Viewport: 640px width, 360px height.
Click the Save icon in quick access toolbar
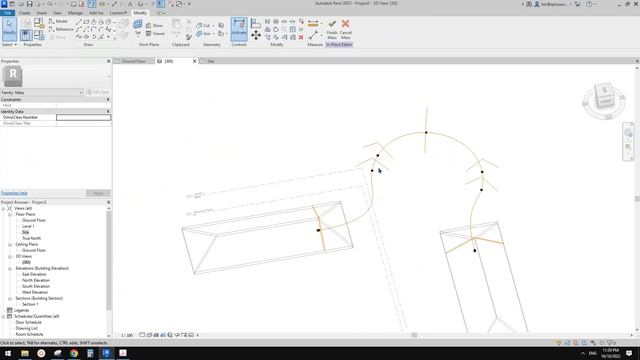point(29,4)
